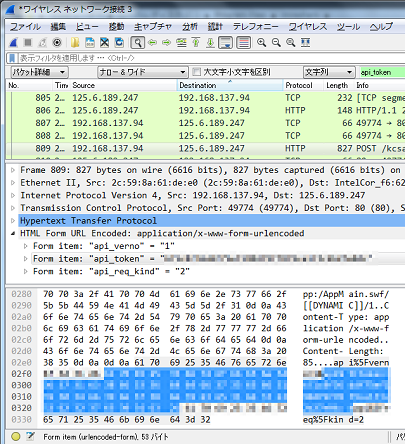Image resolution: width=405 pixels, height=444 pixels.
Task: Open the ナロー＆ワイド dropdown
Action: pyautogui.click(x=142, y=72)
